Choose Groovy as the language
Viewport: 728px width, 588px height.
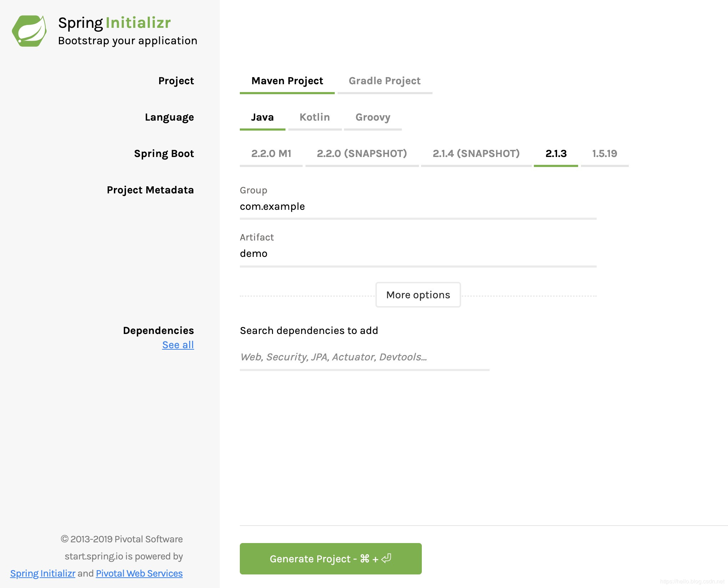373,117
